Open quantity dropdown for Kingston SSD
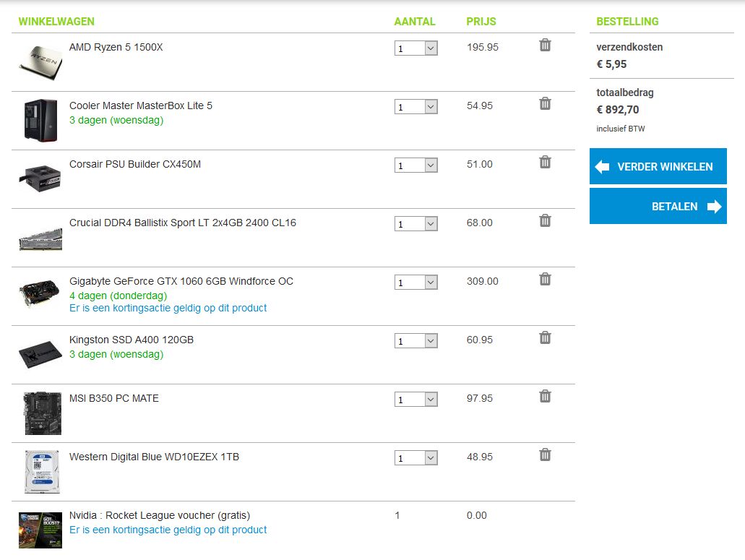 pos(416,341)
